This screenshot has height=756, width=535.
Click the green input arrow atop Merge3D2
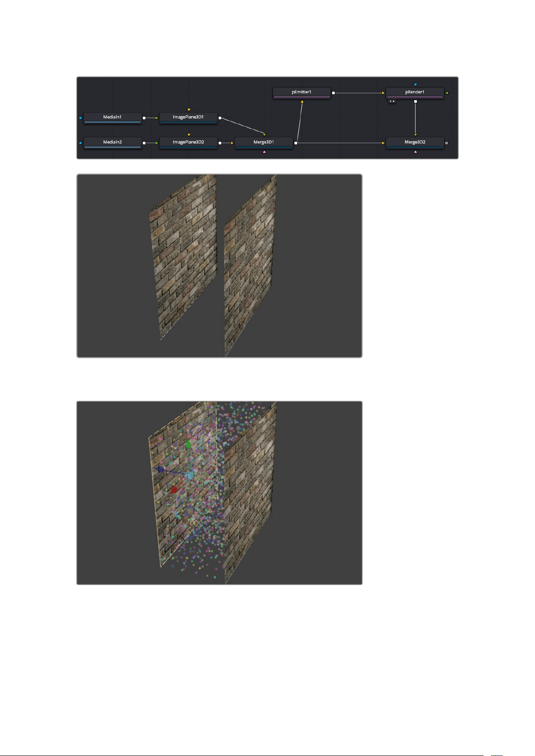[x=416, y=135]
